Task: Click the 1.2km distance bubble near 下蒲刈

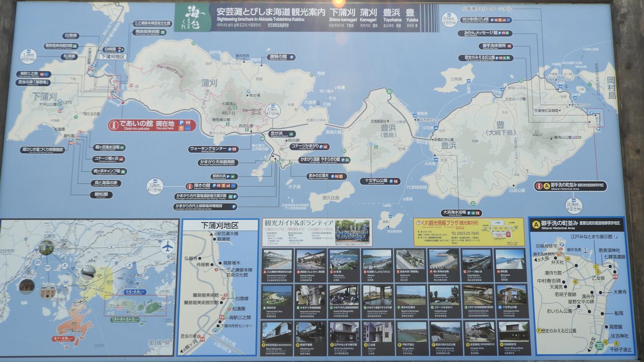Action: click(x=29, y=57)
